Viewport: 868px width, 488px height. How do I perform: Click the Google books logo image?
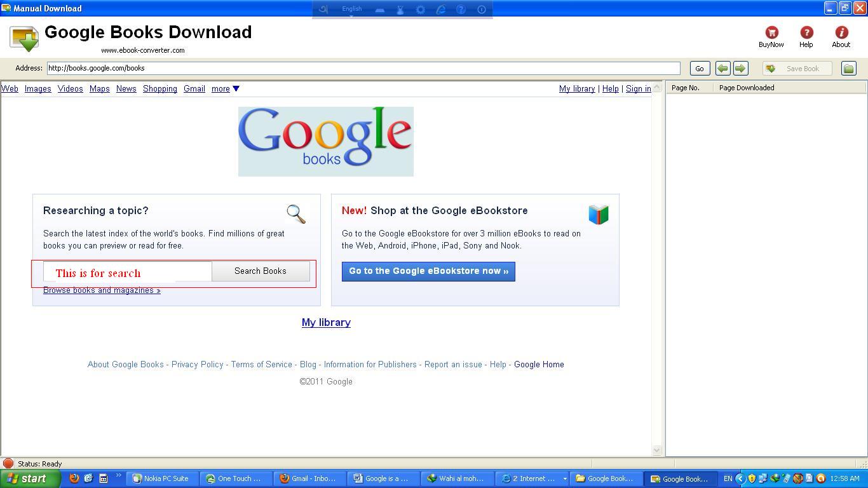click(x=326, y=142)
